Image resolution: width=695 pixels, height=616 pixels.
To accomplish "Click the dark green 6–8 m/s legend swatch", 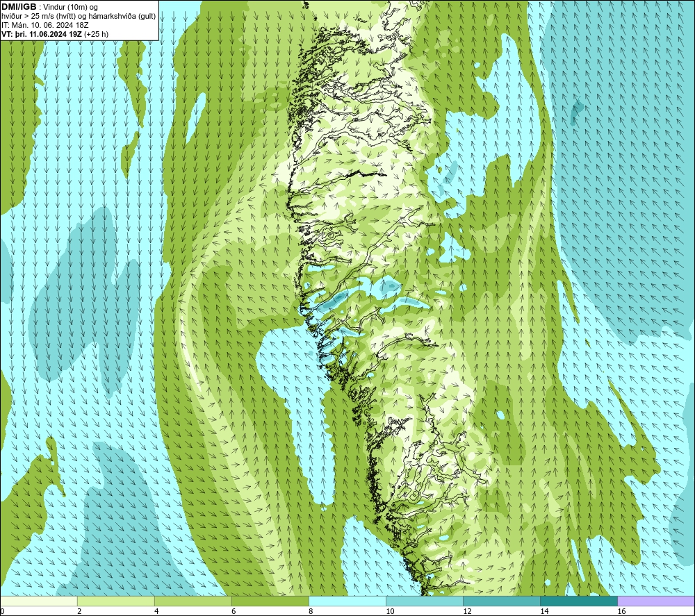I will (270, 601).
